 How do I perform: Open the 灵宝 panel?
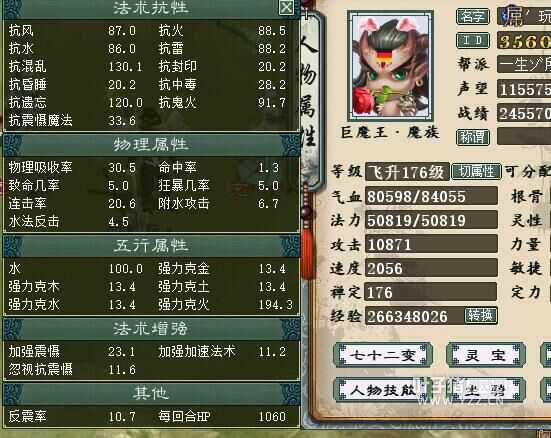(x=486, y=355)
